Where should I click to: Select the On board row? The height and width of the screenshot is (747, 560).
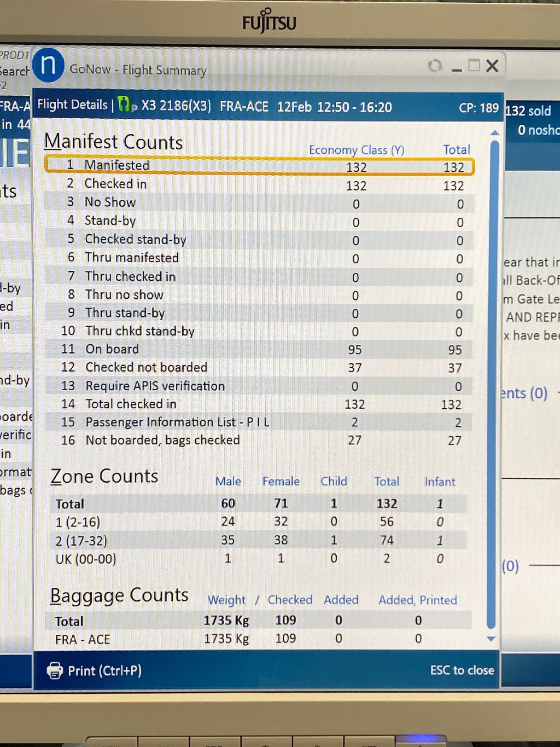click(x=259, y=349)
